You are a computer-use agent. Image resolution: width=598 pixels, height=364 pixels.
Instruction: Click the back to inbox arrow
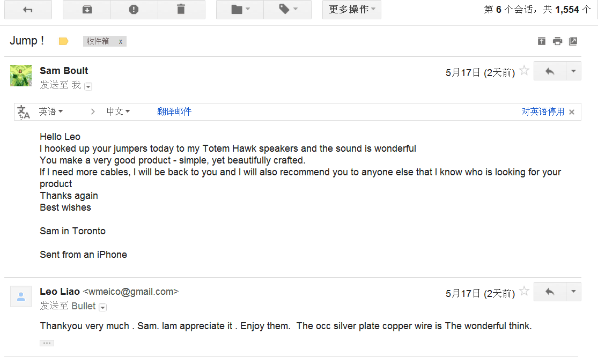click(28, 10)
